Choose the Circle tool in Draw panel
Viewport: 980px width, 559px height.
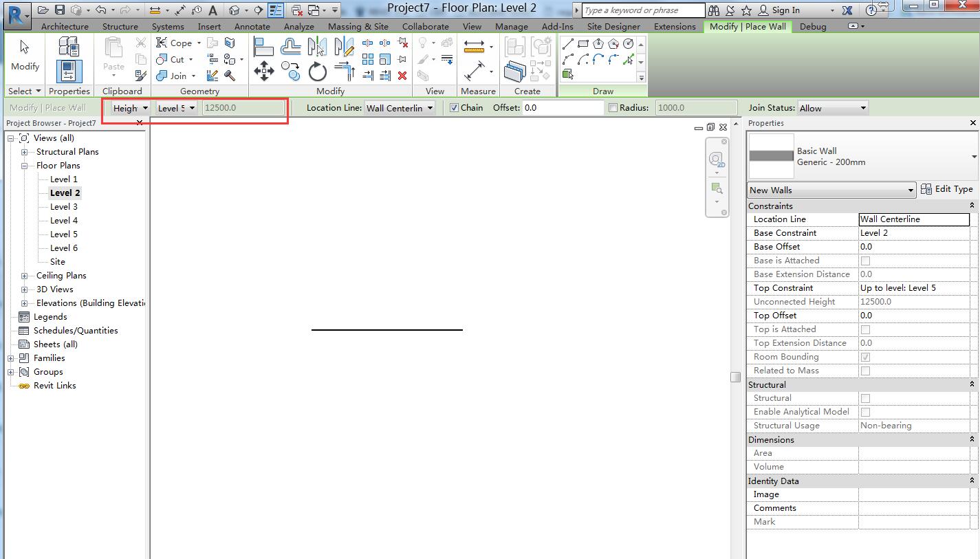(x=628, y=43)
